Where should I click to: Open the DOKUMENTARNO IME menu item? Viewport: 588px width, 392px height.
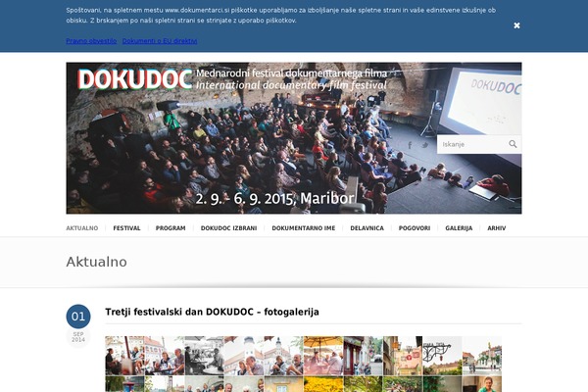pos(304,228)
